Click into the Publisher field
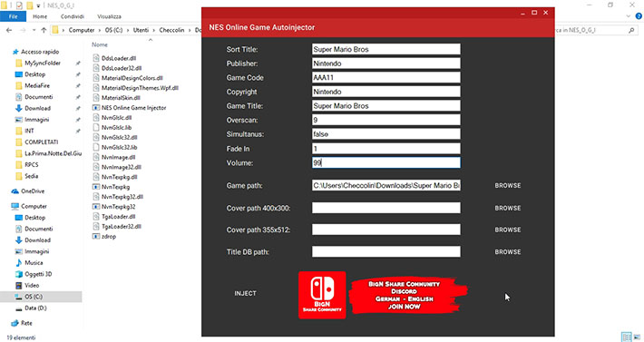Image resolution: width=644 pixels, height=342 pixels. coord(386,64)
